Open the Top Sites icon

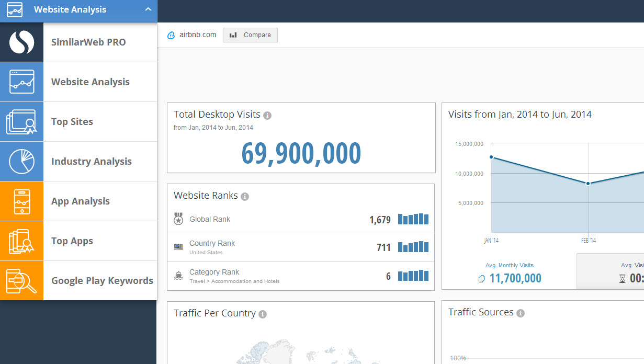pyautogui.click(x=21, y=122)
